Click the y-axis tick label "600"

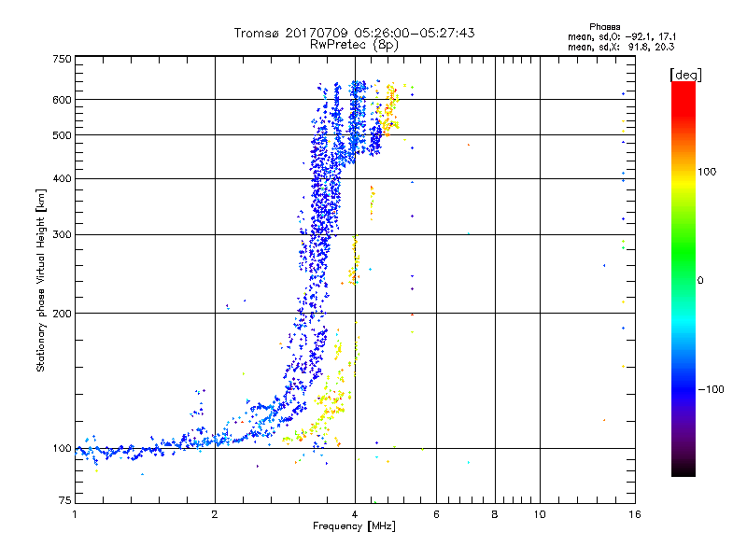pyautogui.click(x=62, y=100)
